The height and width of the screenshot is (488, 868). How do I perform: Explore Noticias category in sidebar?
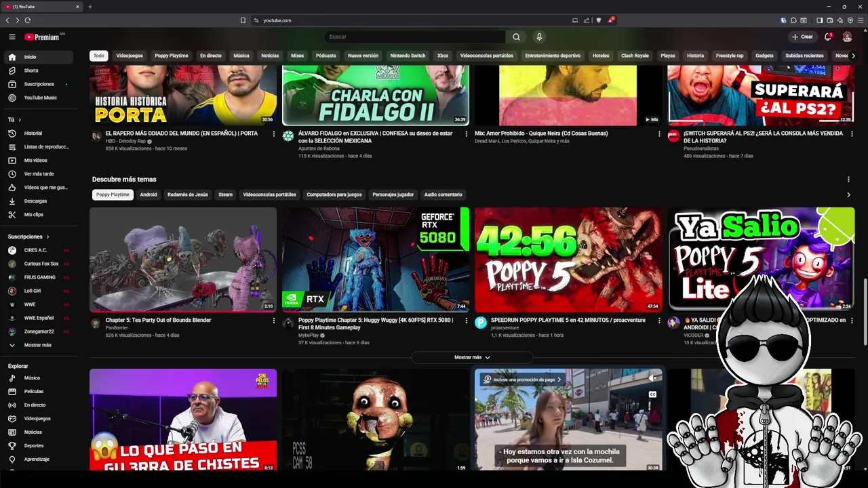(38, 432)
